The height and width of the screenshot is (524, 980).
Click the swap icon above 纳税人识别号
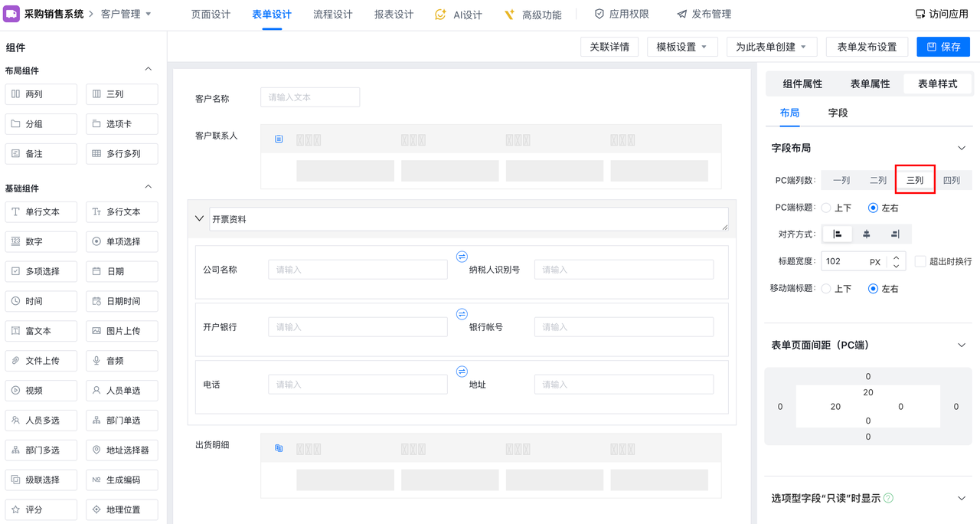462,257
